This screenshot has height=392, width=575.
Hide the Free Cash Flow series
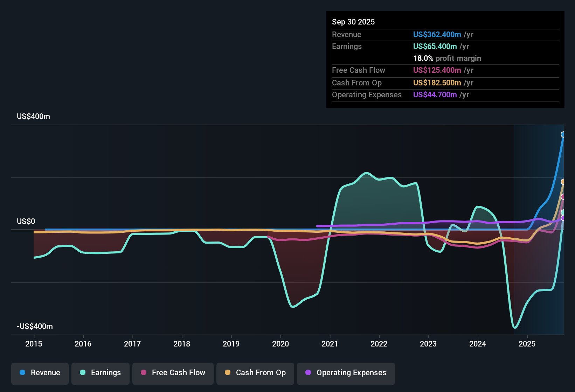point(173,373)
